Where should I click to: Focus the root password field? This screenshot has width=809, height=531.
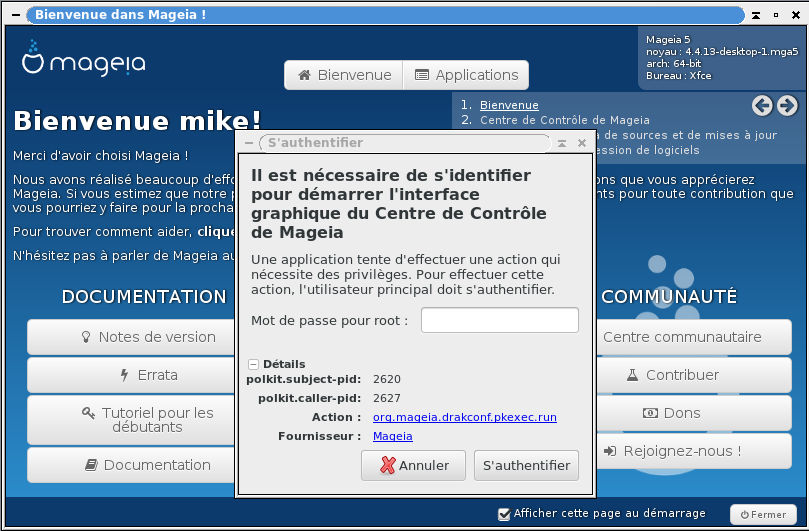[x=499, y=320]
